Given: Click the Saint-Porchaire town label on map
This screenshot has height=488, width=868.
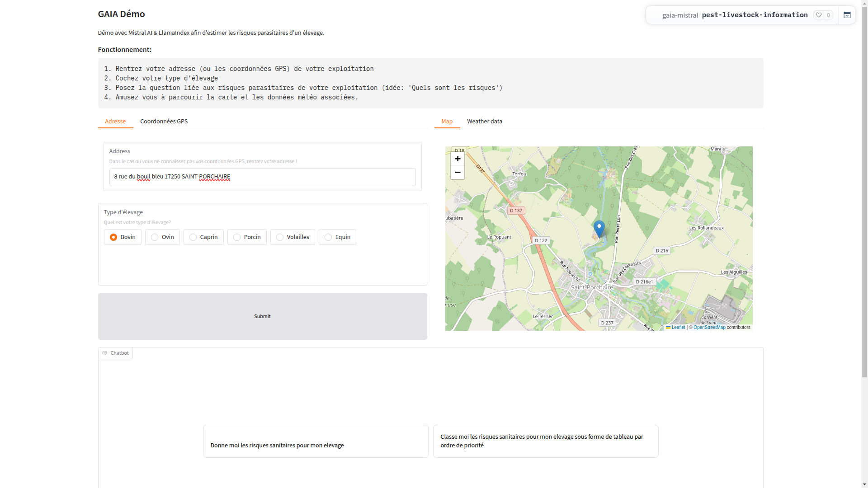Looking at the screenshot, I should (x=592, y=287).
